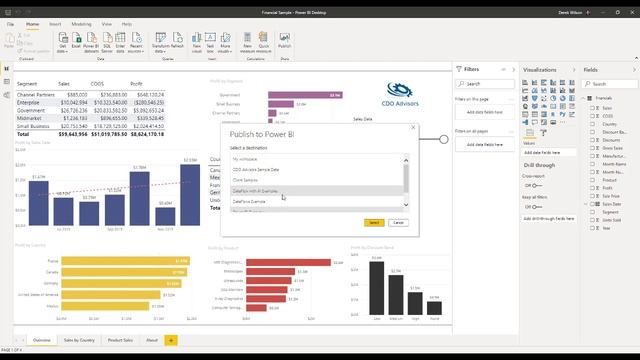Click the destination list scroll down arrow
Viewport: 640px width, 360px height.
pyautogui.click(x=406, y=205)
